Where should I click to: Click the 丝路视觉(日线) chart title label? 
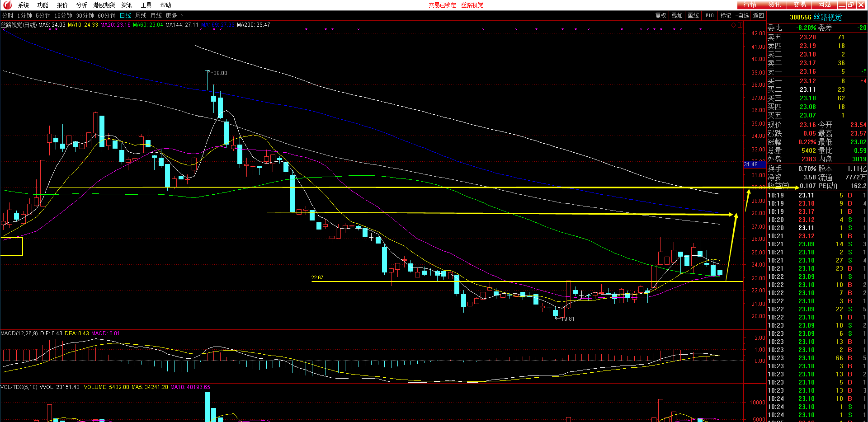pos(19,25)
